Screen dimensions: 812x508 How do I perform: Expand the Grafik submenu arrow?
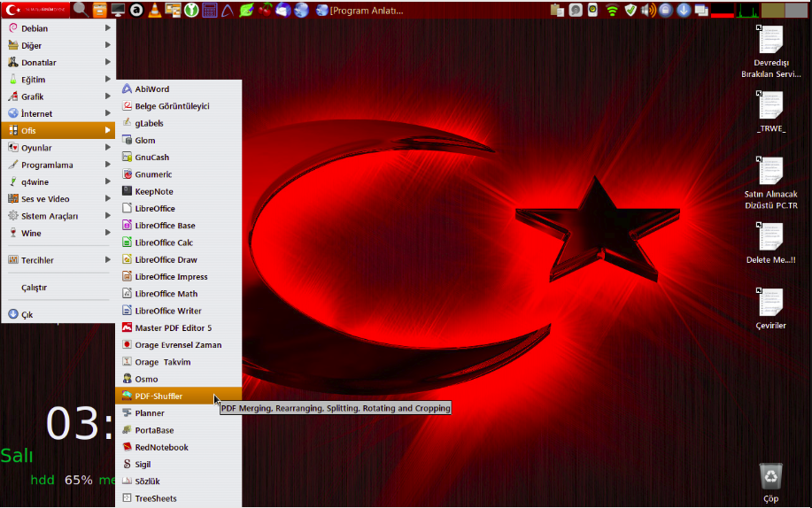108,96
